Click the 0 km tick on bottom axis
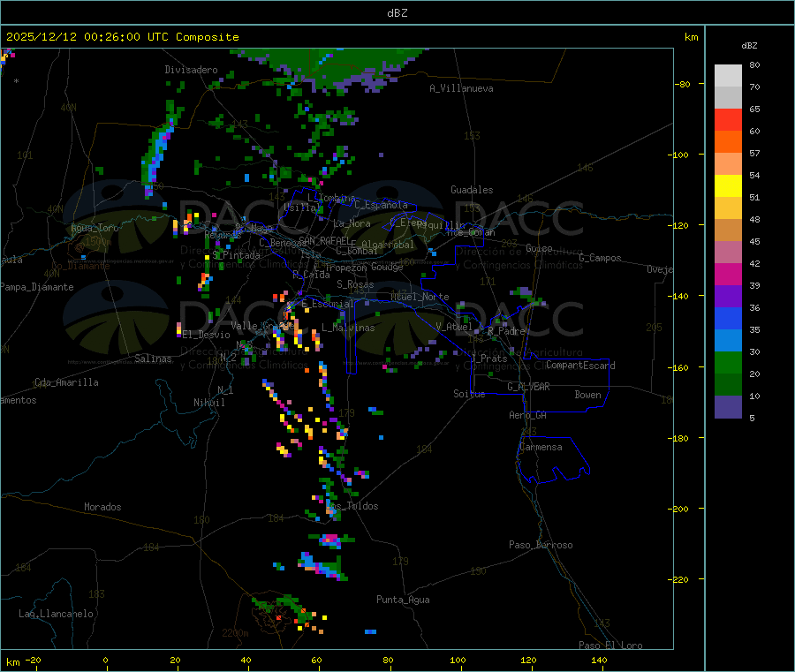The width and height of the screenshot is (795, 672). (105, 660)
